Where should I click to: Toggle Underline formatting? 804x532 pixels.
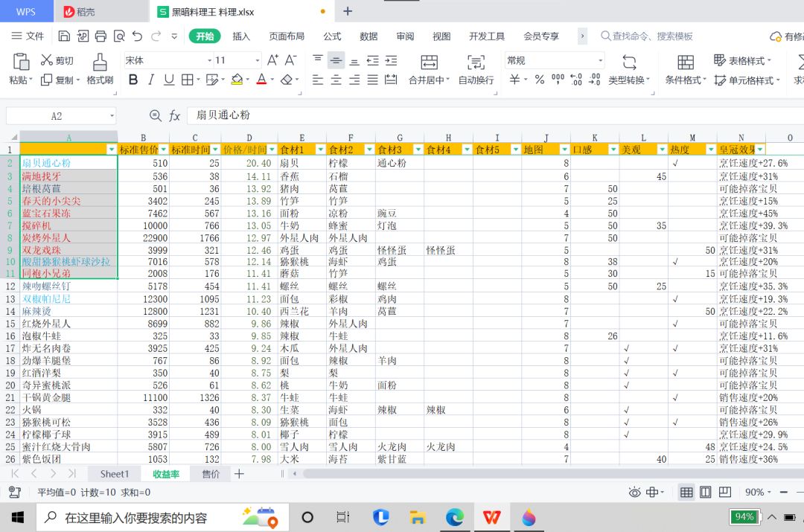[169, 80]
